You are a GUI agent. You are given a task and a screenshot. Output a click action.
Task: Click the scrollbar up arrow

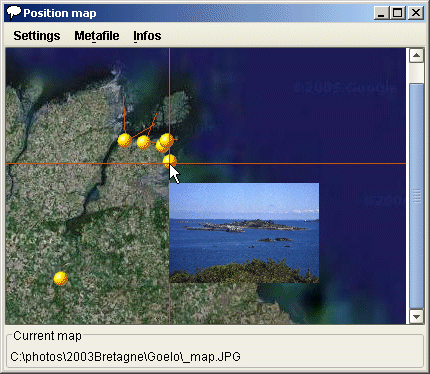416,55
